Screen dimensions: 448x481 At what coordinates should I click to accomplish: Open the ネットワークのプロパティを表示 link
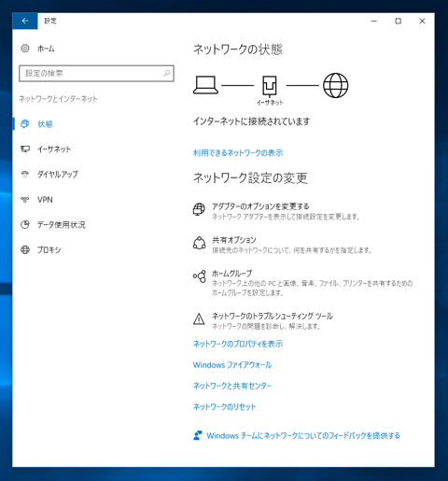tap(238, 344)
